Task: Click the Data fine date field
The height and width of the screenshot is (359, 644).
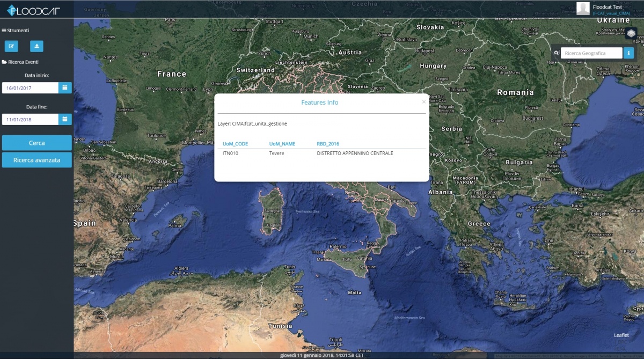Action: click(30, 120)
